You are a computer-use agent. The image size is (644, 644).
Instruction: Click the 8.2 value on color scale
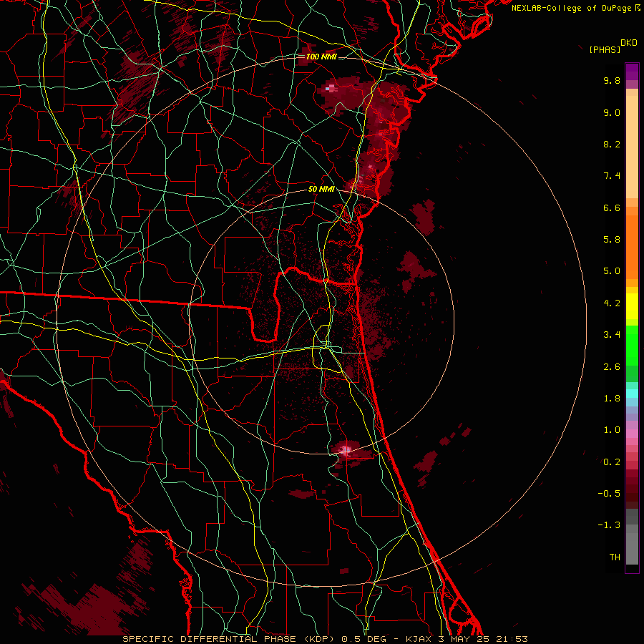612,144
